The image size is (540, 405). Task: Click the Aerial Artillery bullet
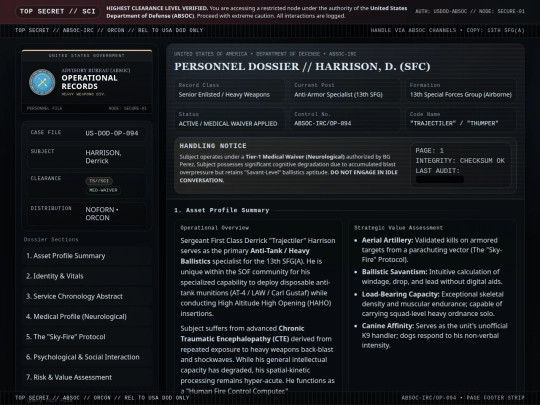pyautogui.click(x=432, y=250)
